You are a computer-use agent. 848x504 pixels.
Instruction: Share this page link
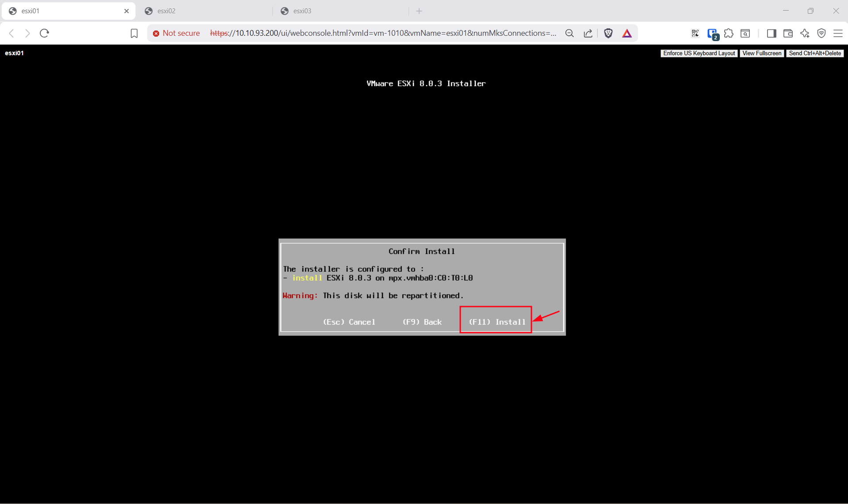click(x=588, y=33)
